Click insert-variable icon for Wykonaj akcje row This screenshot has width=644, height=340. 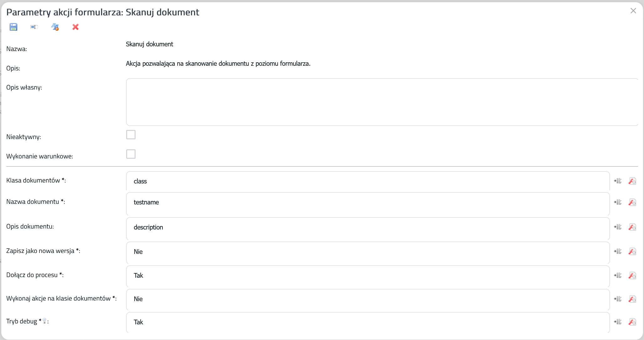(x=618, y=299)
